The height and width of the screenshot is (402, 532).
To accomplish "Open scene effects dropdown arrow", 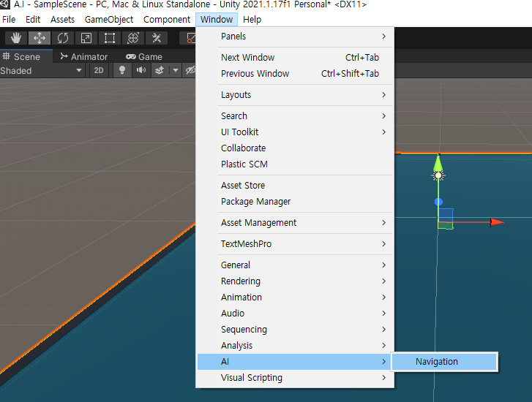I will [x=176, y=70].
